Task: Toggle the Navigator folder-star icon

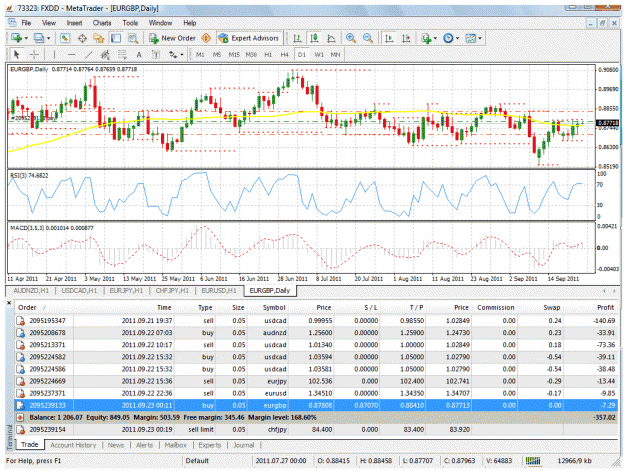Action: 98,38
